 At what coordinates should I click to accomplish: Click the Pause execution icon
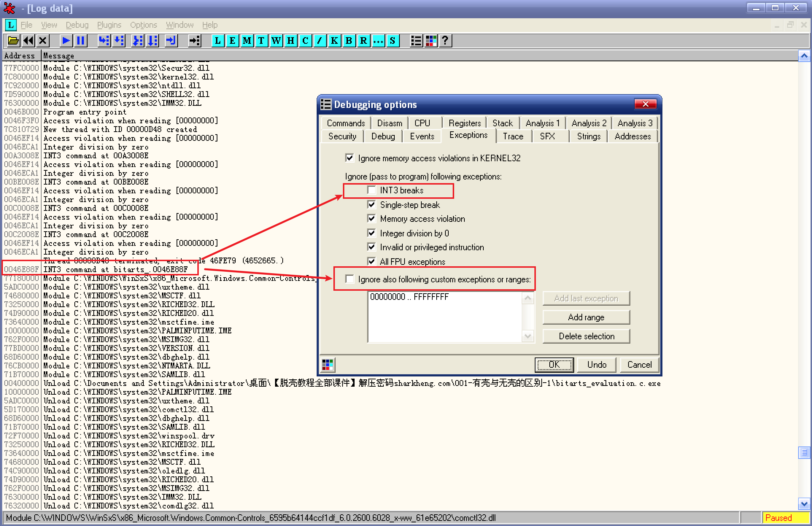[x=81, y=40]
